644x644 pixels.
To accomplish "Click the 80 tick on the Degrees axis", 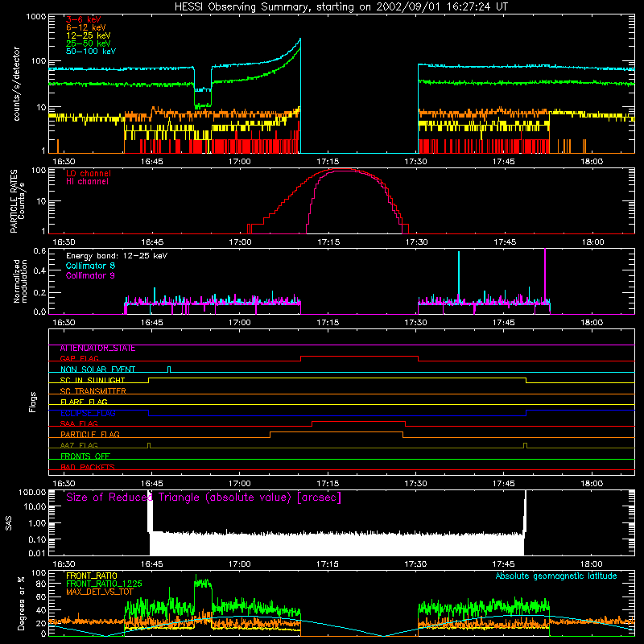I will click(x=41, y=584).
